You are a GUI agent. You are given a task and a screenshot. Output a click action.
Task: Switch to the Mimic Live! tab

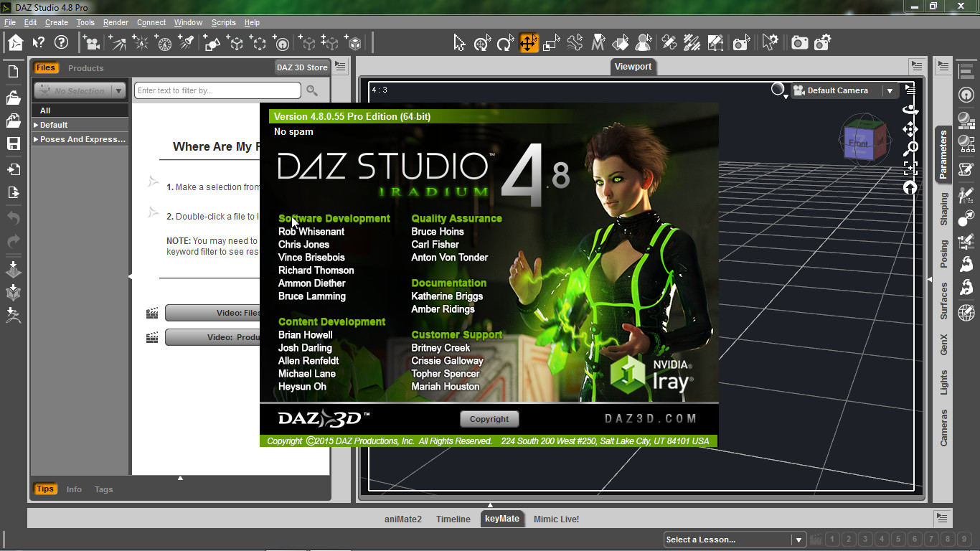point(556,519)
